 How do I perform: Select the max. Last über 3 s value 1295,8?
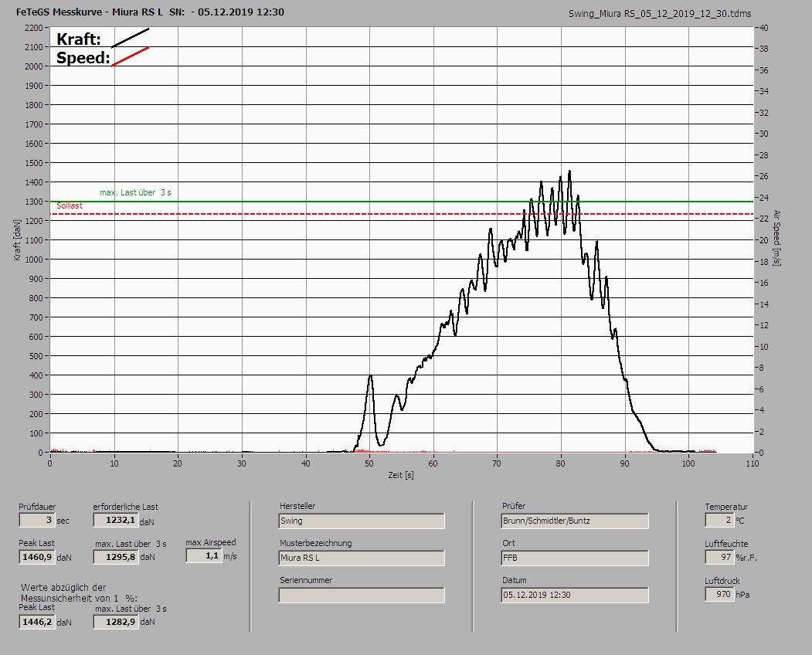[116, 557]
